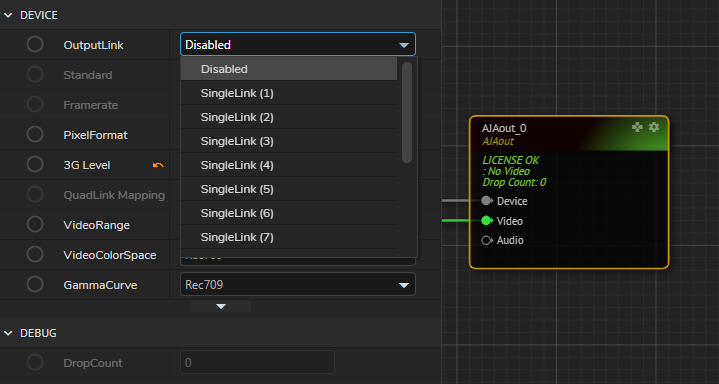
Task: Reset 3G Level with orange undo arrow
Action: [158, 165]
